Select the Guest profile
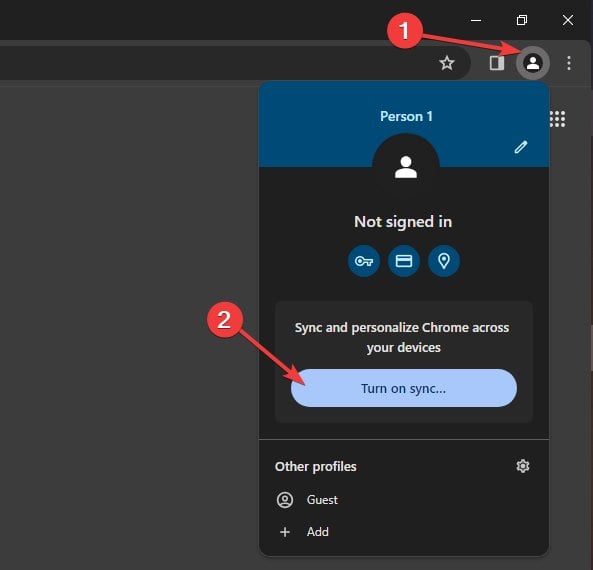The height and width of the screenshot is (570, 593). pyautogui.click(x=404, y=500)
